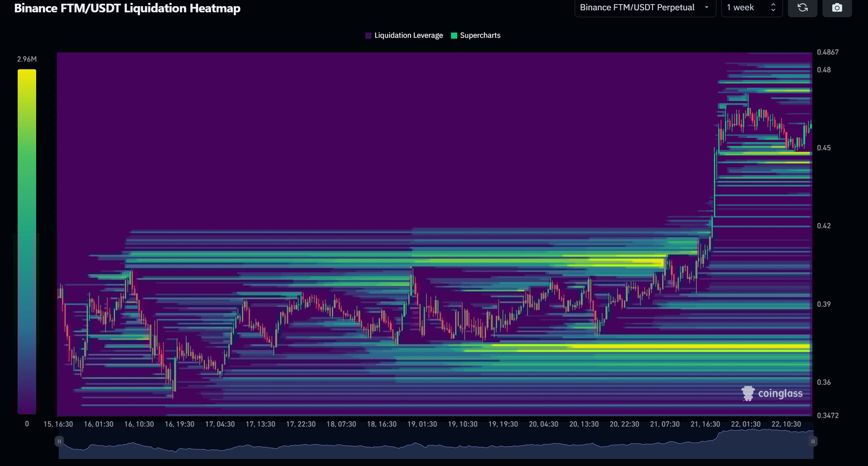
Task: Click the 2.96M max value label
Action: point(26,59)
